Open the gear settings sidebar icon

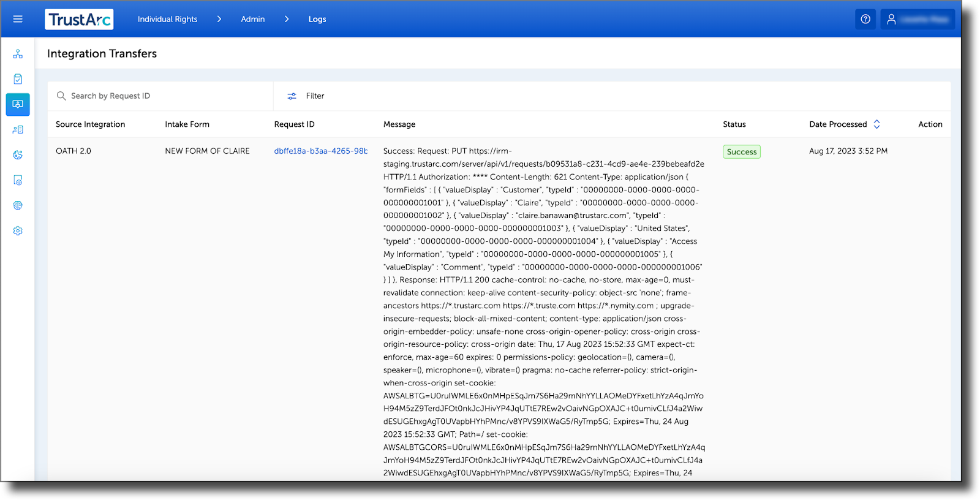pyautogui.click(x=18, y=231)
